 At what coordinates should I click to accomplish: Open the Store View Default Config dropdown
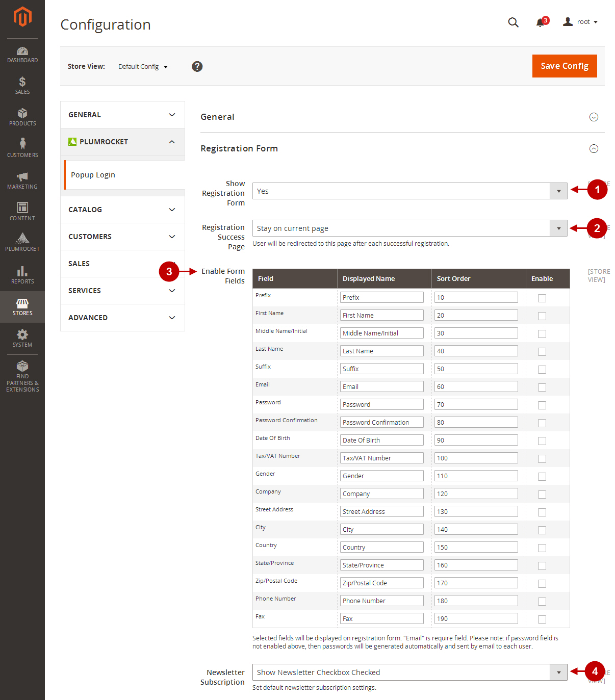pyautogui.click(x=143, y=67)
